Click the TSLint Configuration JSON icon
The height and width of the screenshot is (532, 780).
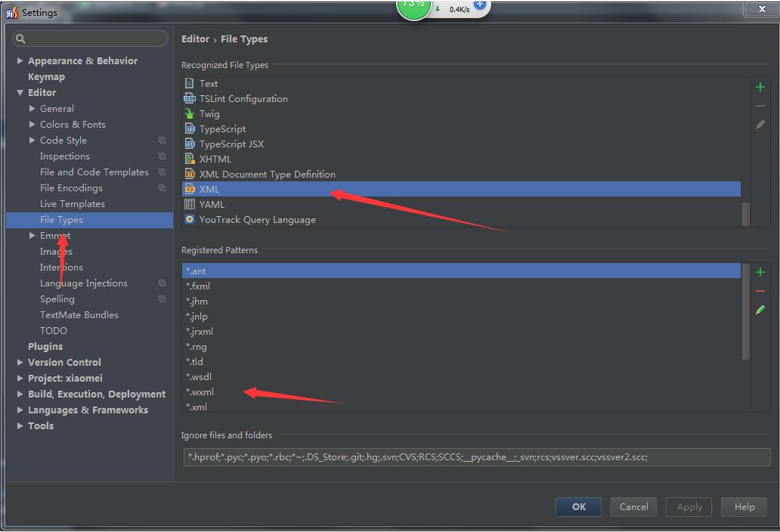pos(189,98)
